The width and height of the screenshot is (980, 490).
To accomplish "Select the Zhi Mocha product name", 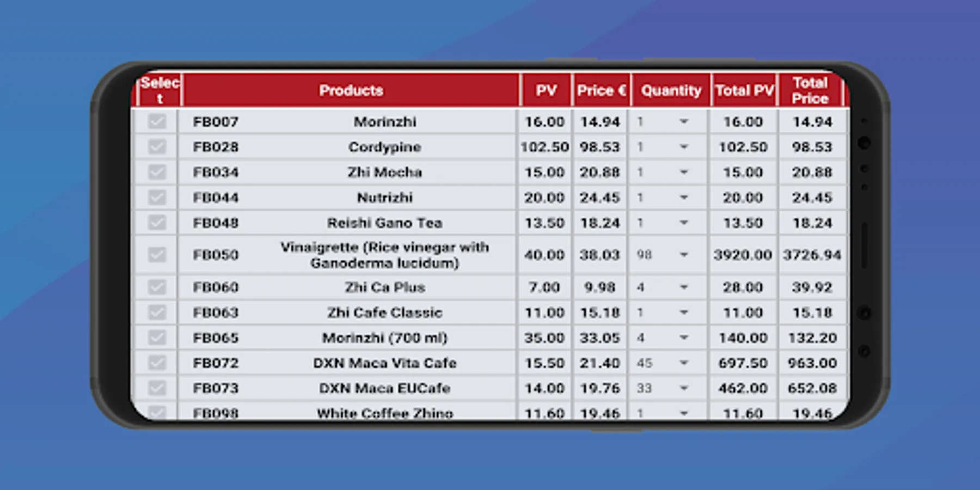I will tap(385, 172).
